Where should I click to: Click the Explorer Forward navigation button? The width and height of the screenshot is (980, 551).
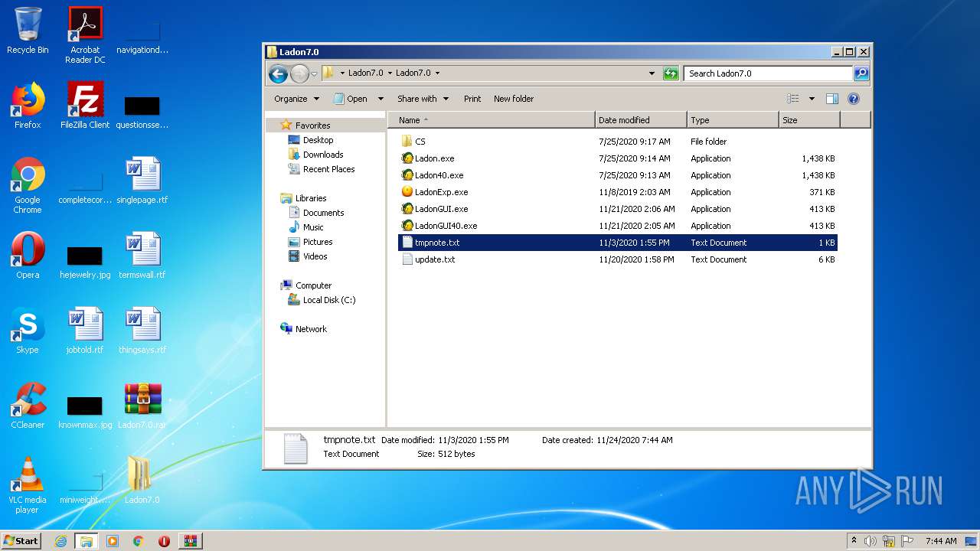point(299,73)
